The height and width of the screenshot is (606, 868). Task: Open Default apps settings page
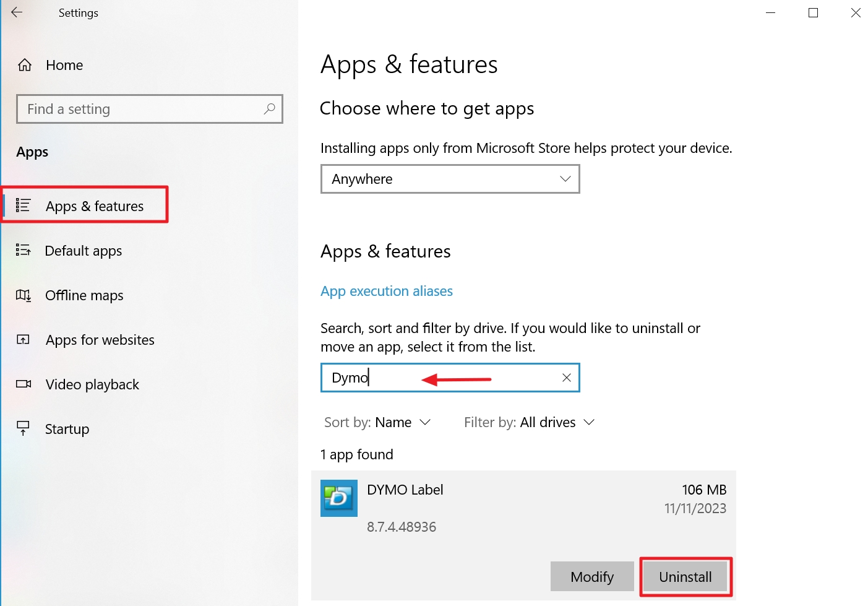coord(84,251)
